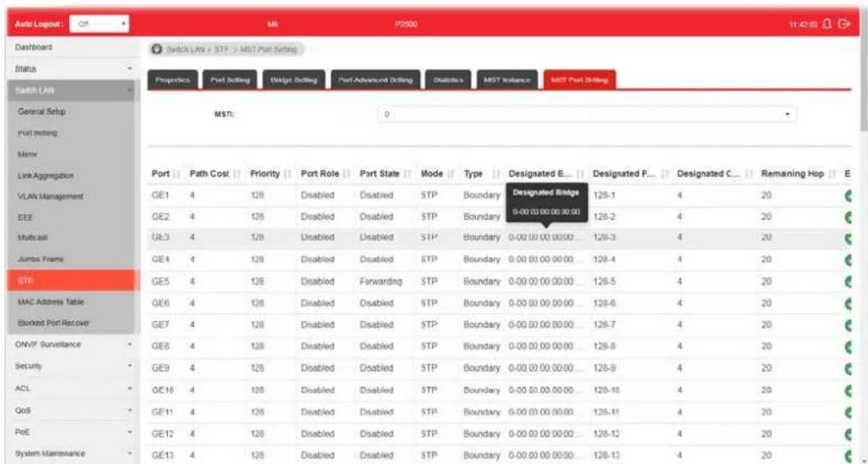Screen dimensions: 868x464
Task: Switch to the Properties tab
Action: (x=173, y=80)
